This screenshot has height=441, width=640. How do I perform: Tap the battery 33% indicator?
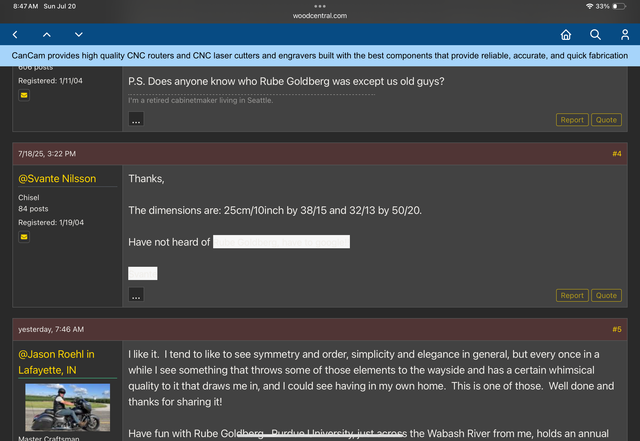[x=610, y=6]
